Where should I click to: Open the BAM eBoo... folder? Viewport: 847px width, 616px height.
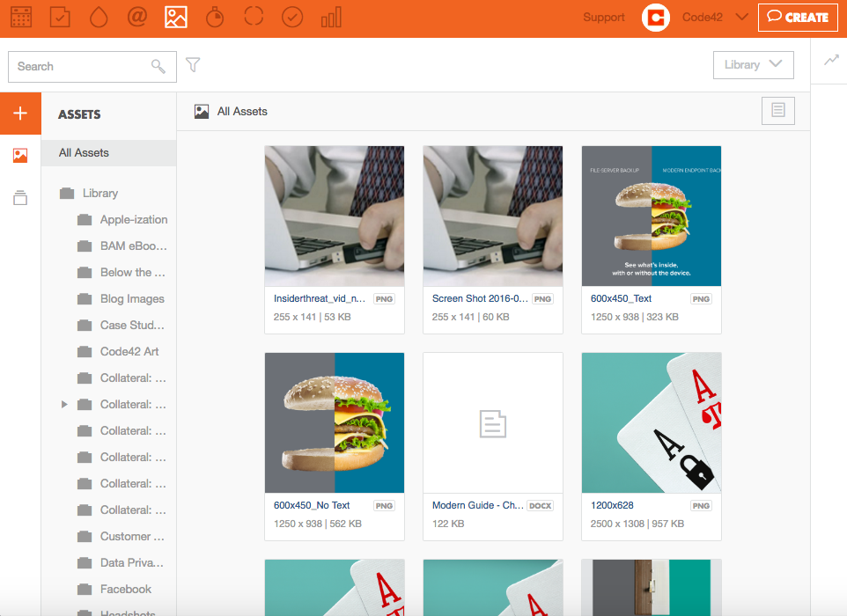133,246
